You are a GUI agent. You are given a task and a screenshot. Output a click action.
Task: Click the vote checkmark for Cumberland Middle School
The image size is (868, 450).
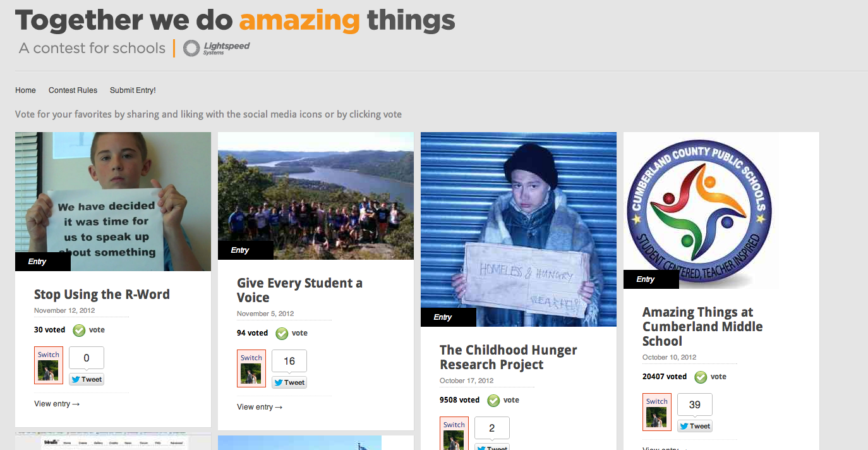click(701, 377)
